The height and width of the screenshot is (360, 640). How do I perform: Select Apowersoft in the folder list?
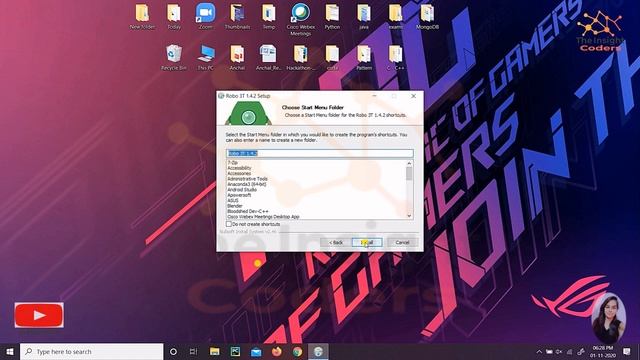coord(239,195)
